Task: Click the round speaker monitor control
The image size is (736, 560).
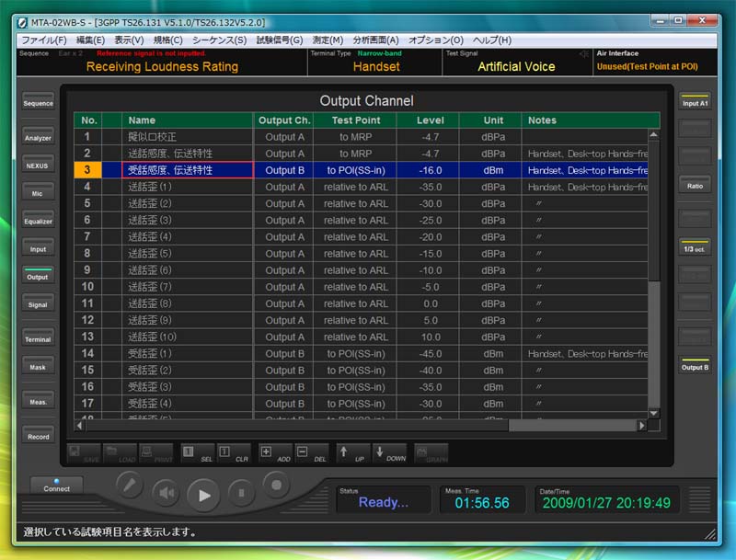Action: [167, 493]
